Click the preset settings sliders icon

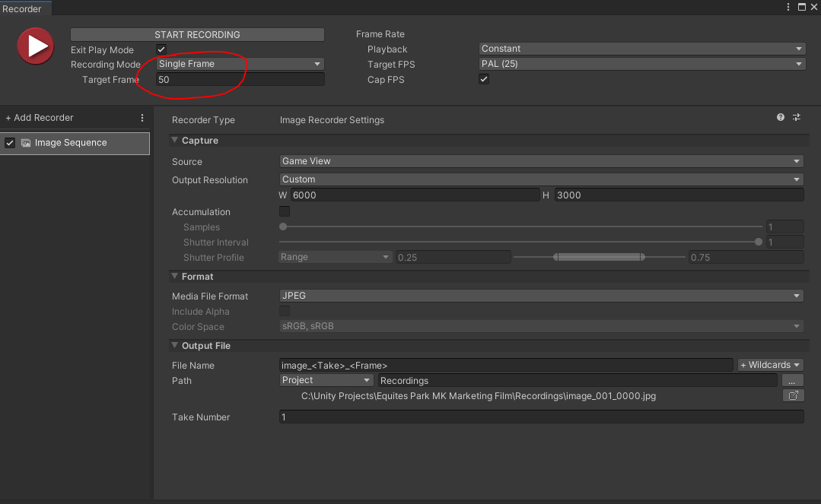[x=797, y=117]
